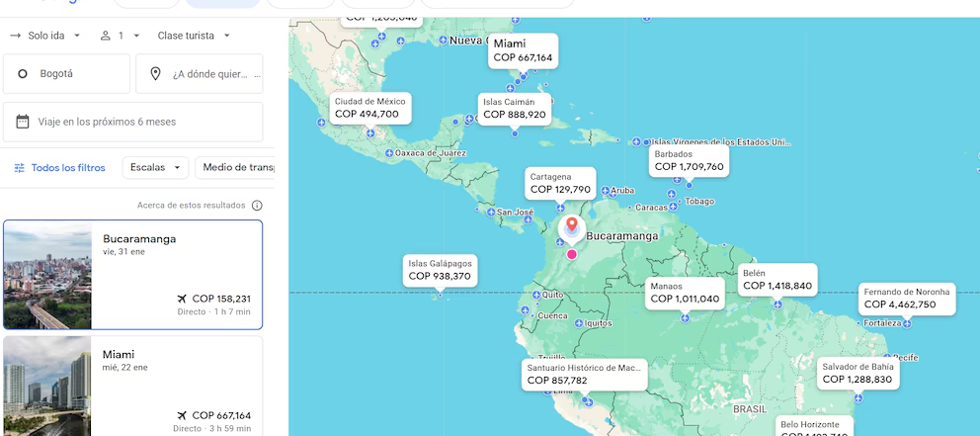This screenshot has width=980, height=436.
Task: Click the vie, 31 ene date text
Action: coord(123,251)
